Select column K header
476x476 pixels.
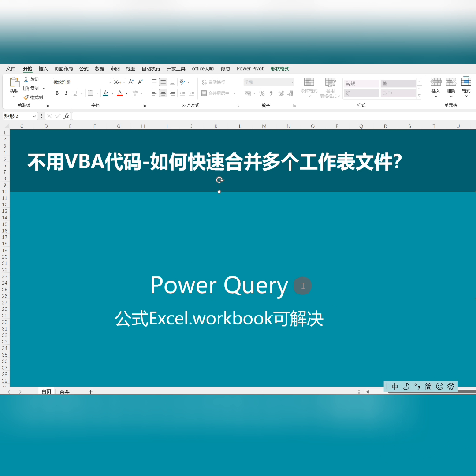click(216, 126)
